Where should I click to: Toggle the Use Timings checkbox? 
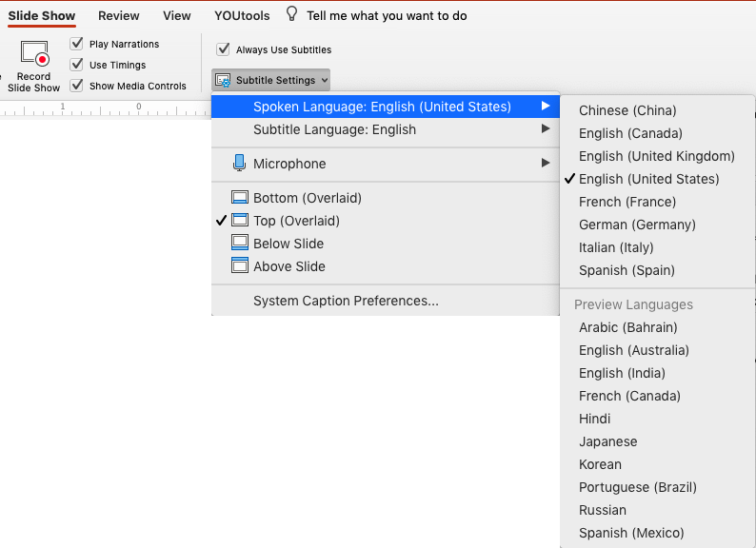pyautogui.click(x=77, y=65)
